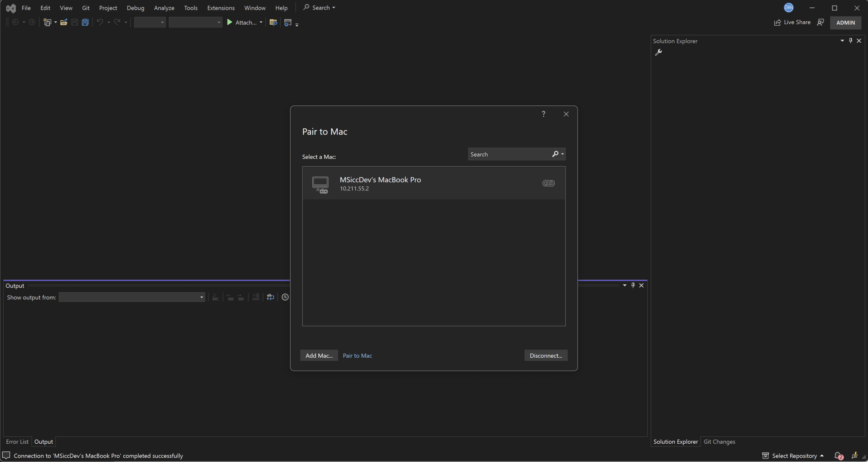The height and width of the screenshot is (462, 868).
Task: Open the Edit menu
Action: (45, 8)
